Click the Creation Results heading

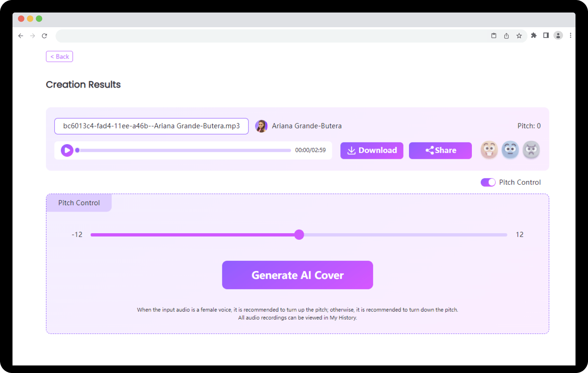(x=83, y=85)
